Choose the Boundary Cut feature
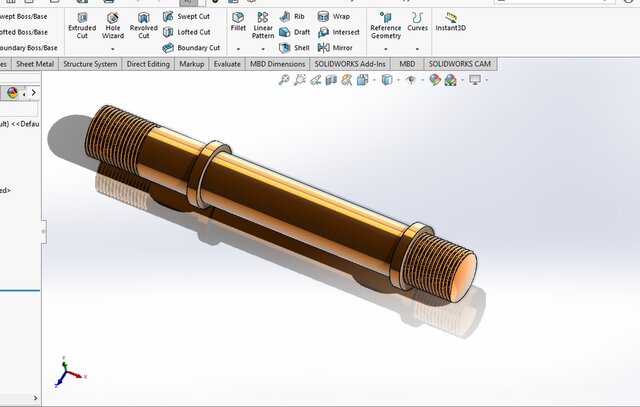The image size is (640, 407). click(x=191, y=48)
